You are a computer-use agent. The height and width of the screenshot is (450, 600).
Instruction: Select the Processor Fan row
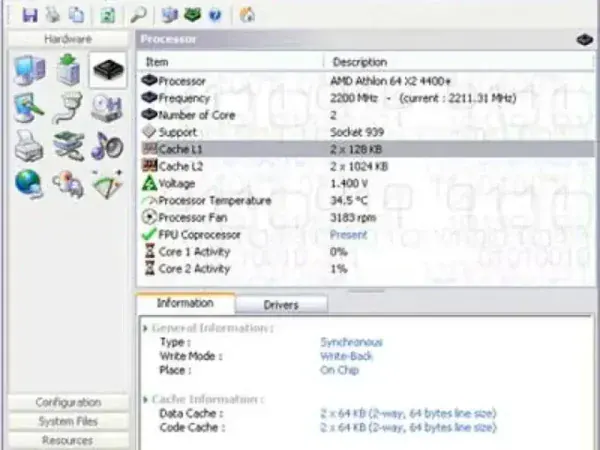coord(365,217)
